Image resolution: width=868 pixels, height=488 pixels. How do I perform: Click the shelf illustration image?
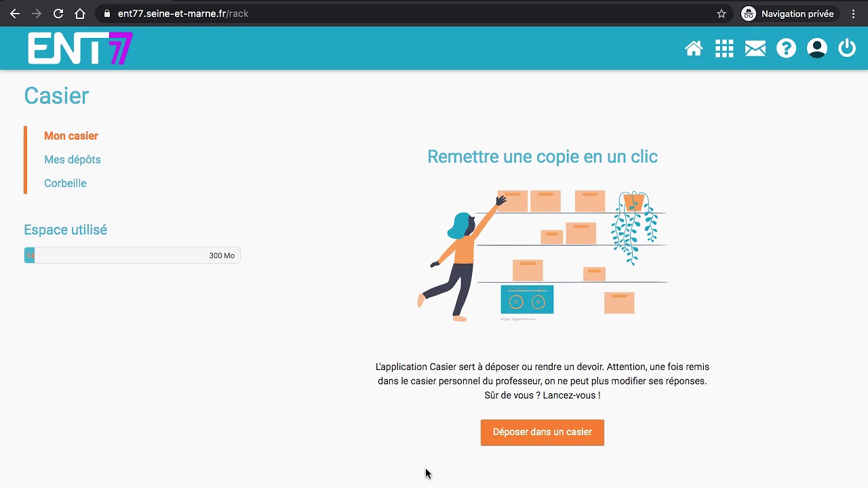click(x=542, y=256)
